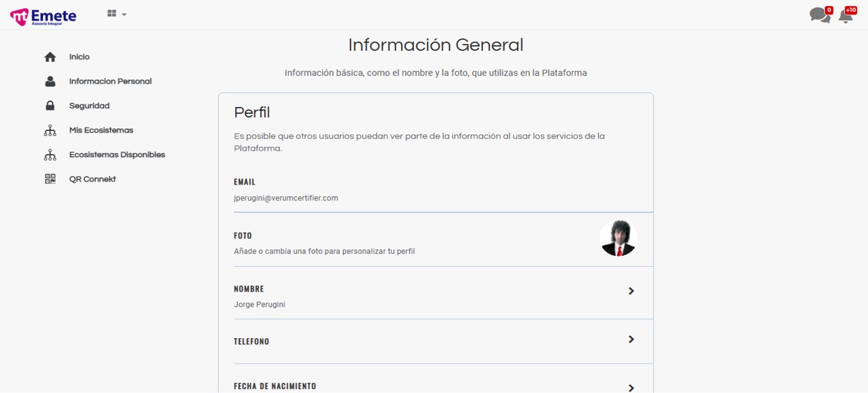868x393 pixels.
Task: Go to Inicio in sidebar
Action: [x=80, y=57]
